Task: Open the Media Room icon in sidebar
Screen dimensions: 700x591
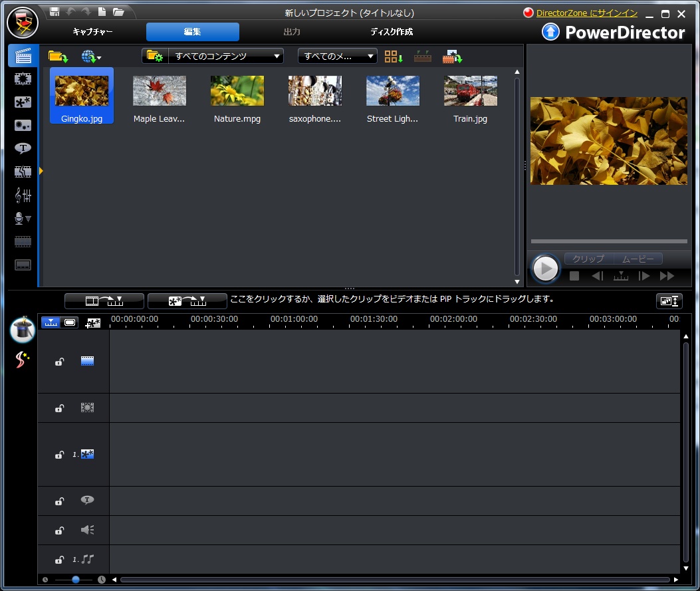Action: pos(23,56)
